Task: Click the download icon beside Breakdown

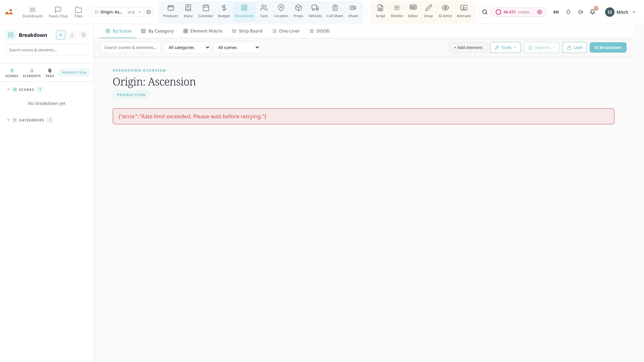Action: [x=72, y=35]
